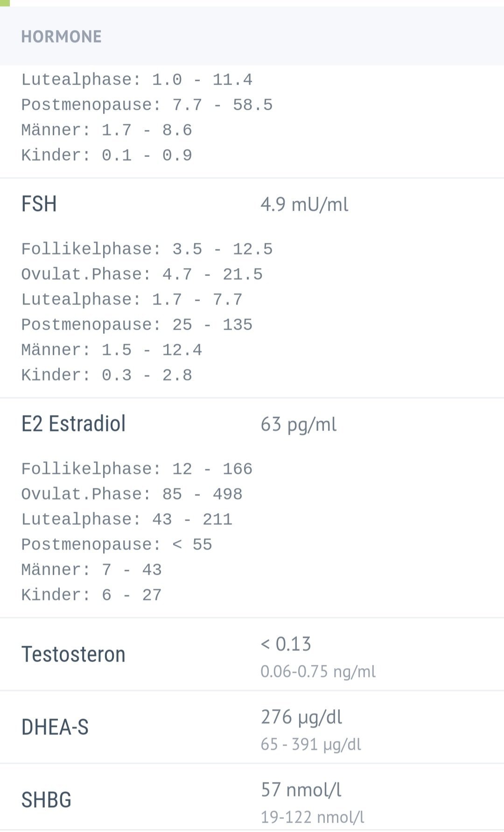Tap the E2 Estradiol row label
The height and width of the screenshot is (832, 504).
(73, 424)
